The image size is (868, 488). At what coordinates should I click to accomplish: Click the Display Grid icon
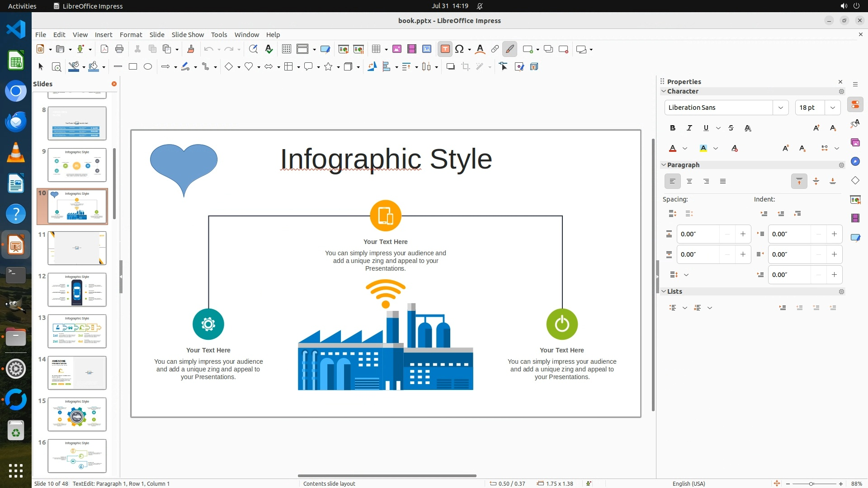pyautogui.click(x=287, y=49)
